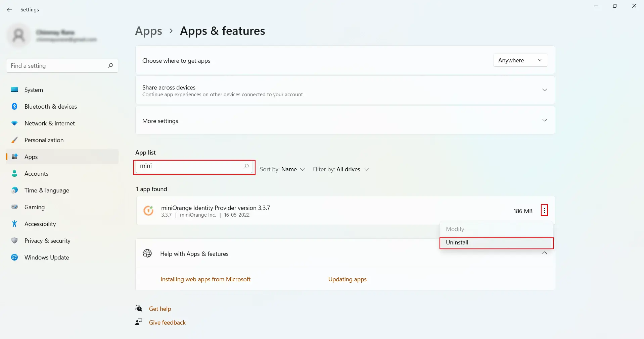This screenshot has height=339, width=644.
Task: Click the back arrow navigation button
Action: point(9,10)
